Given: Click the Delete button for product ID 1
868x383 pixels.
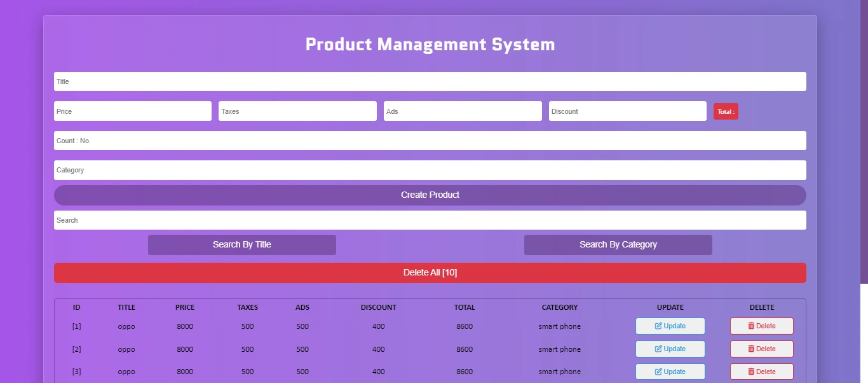Looking at the screenshot, I should click(761, 326).
